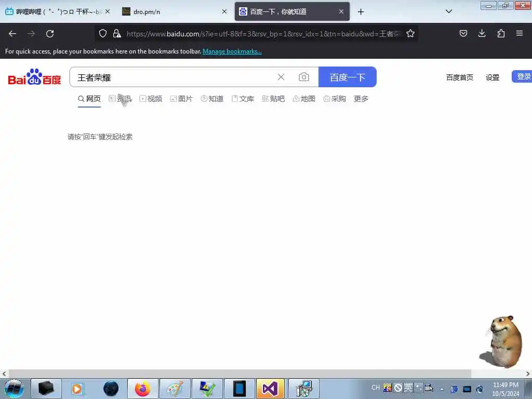This screenshot has width=532, height=399.
Task: Select the 资讯 news tab
Action: pyautogui.click(x=120, y=99)
